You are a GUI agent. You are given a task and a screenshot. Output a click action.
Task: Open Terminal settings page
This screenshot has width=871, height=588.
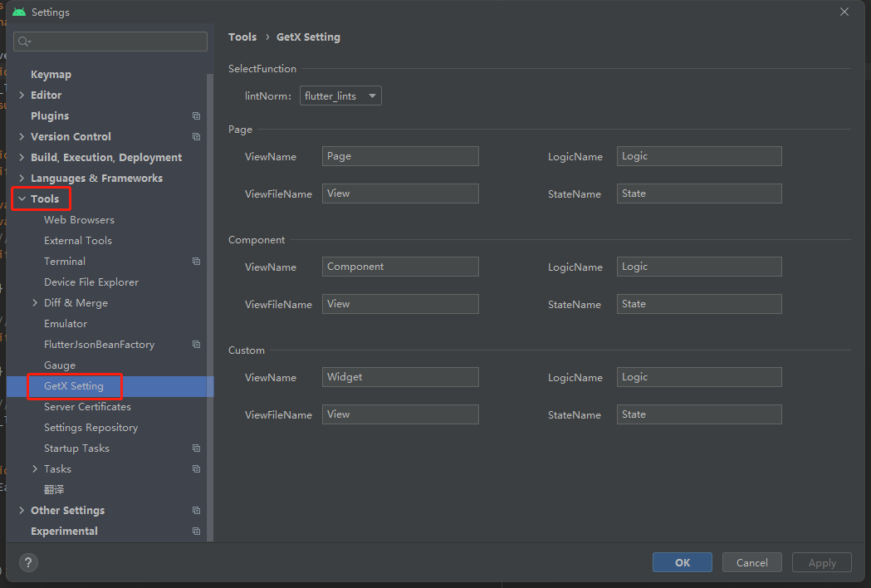click(65, 262)
